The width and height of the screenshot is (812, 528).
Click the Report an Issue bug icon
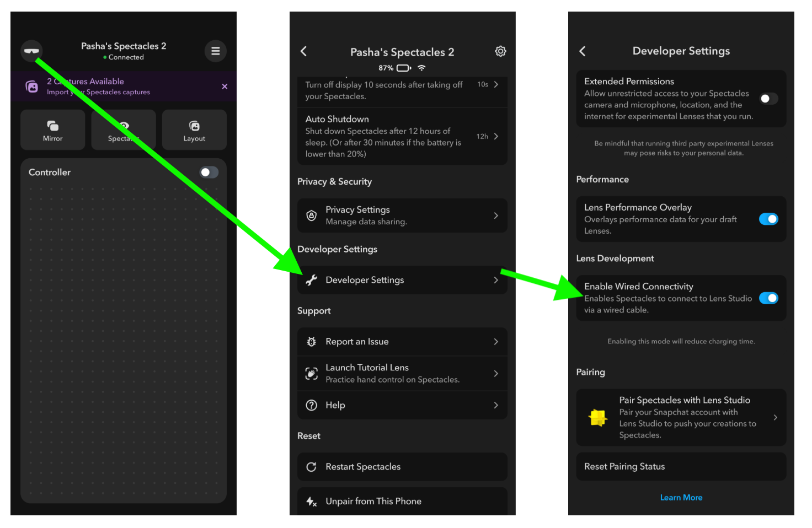[312, 342]
